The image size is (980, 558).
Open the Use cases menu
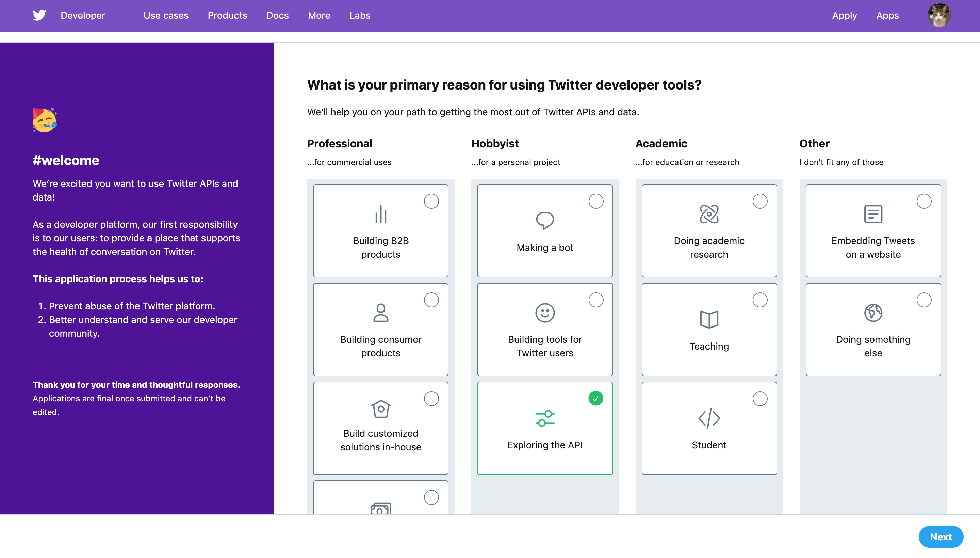(166, 15)
